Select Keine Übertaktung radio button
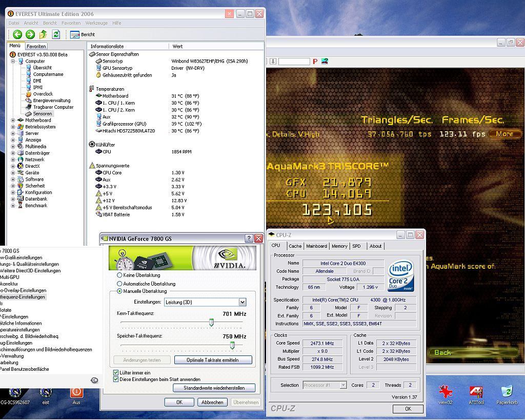Viewport: 525px width, 420px height. (x=119, y=275)
